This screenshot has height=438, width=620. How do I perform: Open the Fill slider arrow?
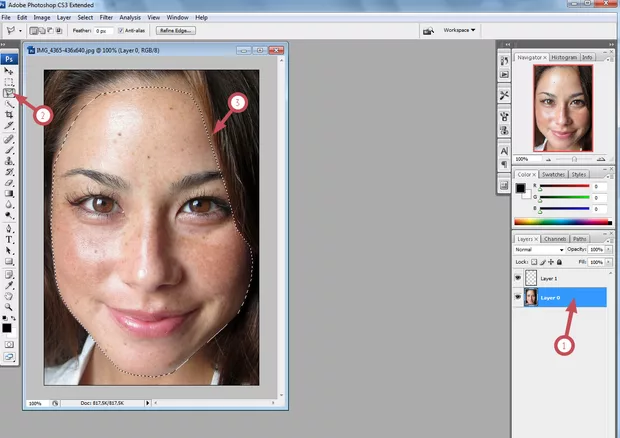(609, 262)
